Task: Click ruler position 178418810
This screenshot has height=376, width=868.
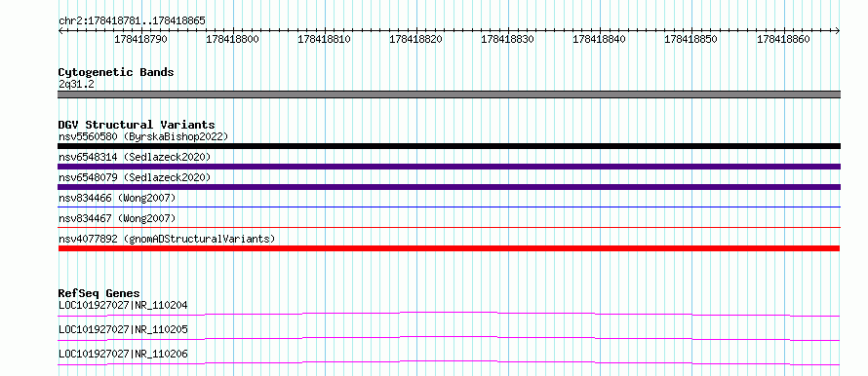Action: 324,39
